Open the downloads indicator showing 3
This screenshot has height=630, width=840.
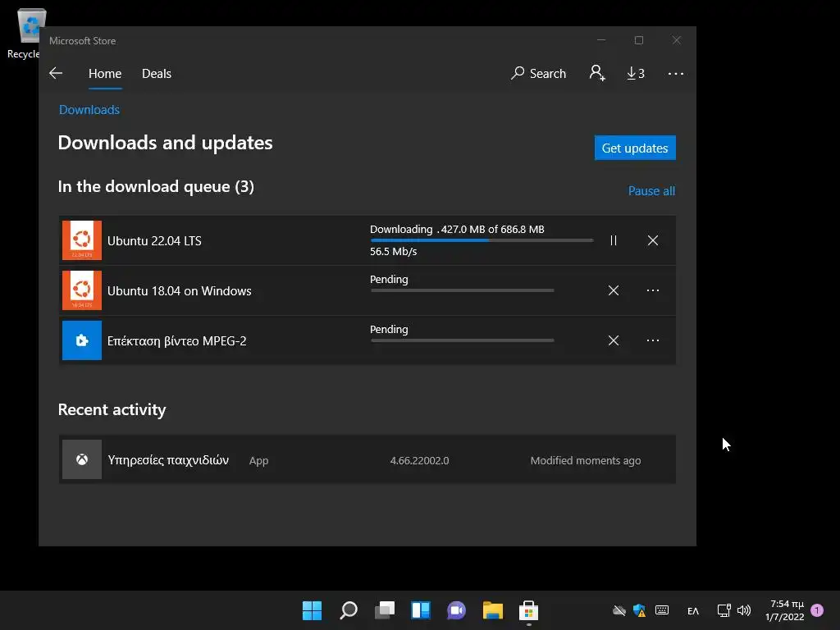click(x=636, y=73)
